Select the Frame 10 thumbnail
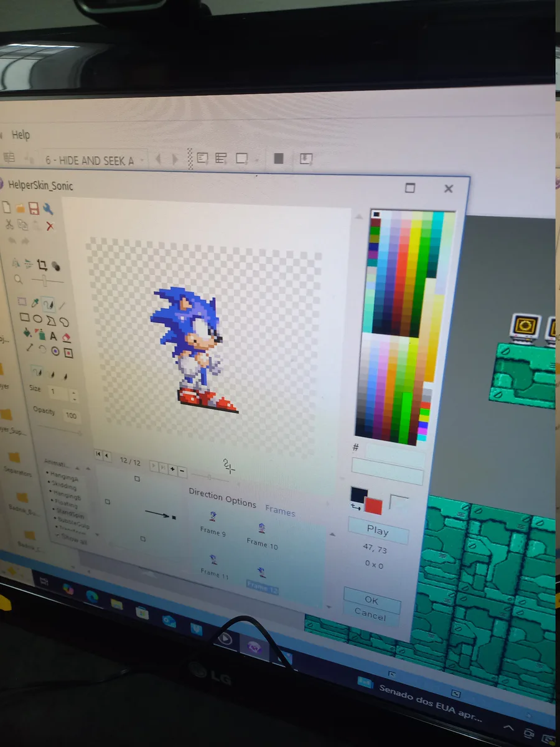Image resolution: width=560 pixels, height=747 pixels. pyautogui.click(x=262, y=536)
